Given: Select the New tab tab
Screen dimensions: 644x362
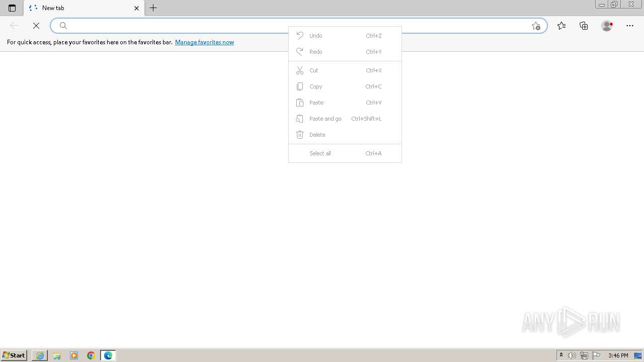Looking at the screenshot, I should tap(84, 8).
